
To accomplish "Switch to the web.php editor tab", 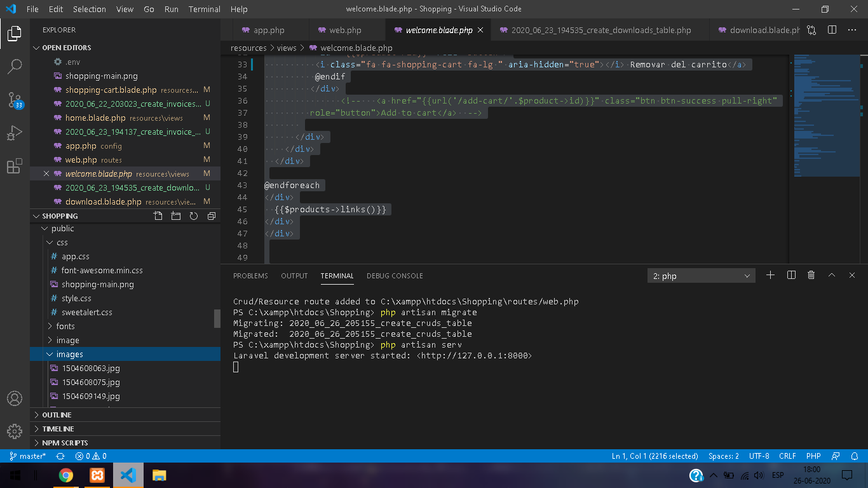I will tap(347, 30).
